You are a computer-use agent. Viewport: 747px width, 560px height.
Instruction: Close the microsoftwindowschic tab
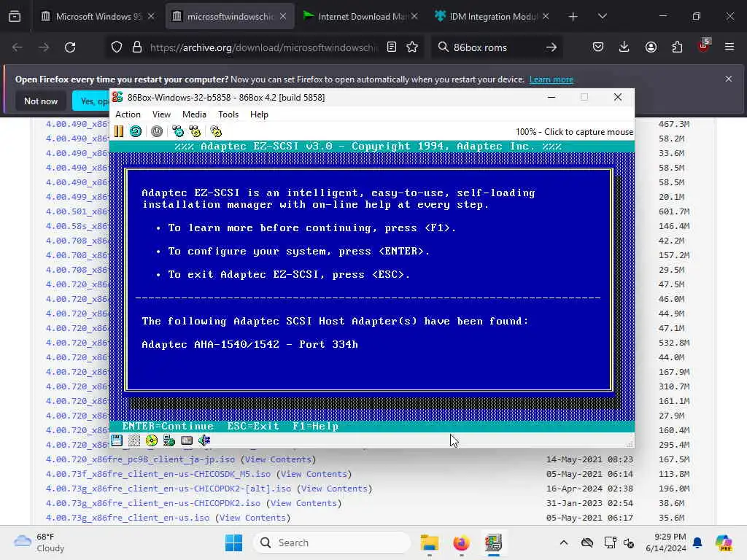click(x=283, y=16)
